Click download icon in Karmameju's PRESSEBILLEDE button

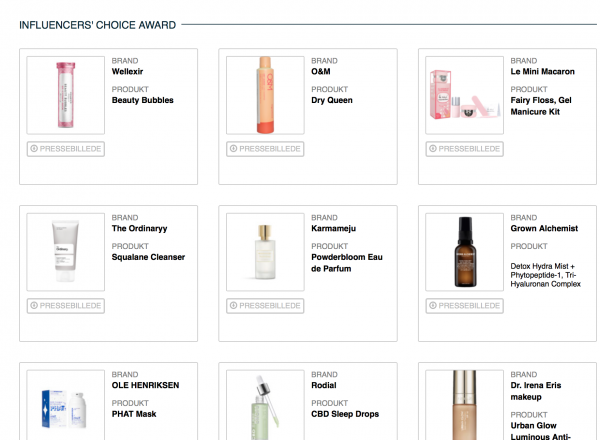(x=233, y=305)
